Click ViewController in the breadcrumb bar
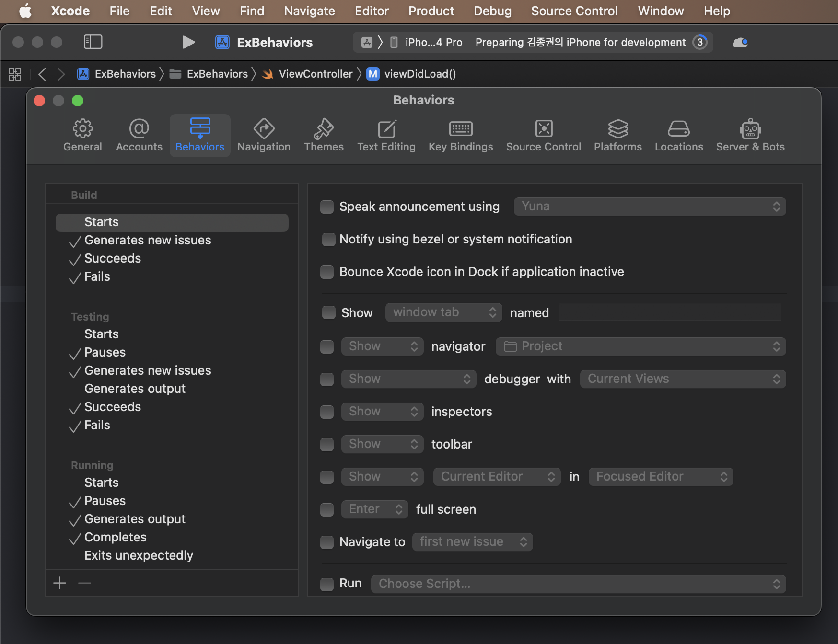 pyautogui.click(x=315, y=74)
